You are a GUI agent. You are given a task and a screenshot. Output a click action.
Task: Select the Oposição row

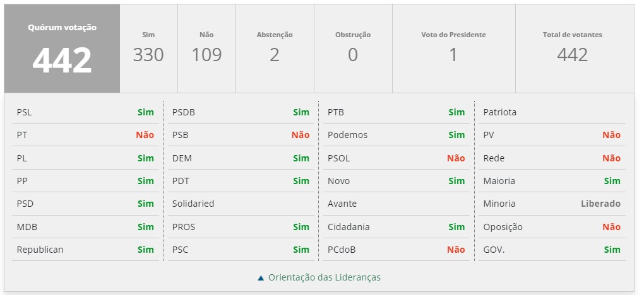551,227
